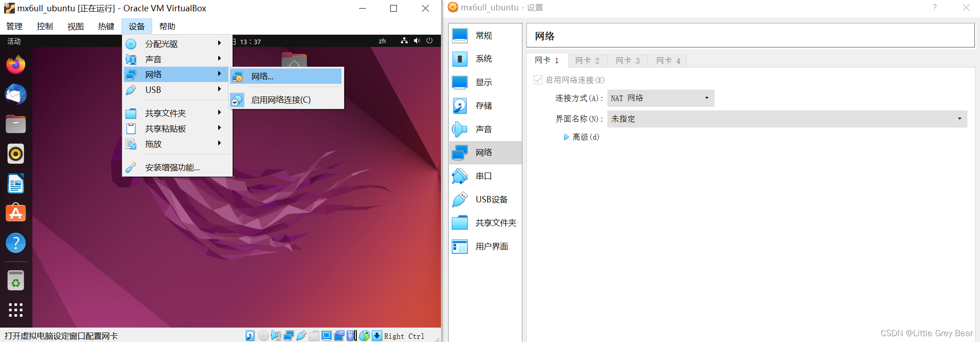Expand the 共享粘贴板 submenu
The image size is (980, 342).
[x=177, y=128]
